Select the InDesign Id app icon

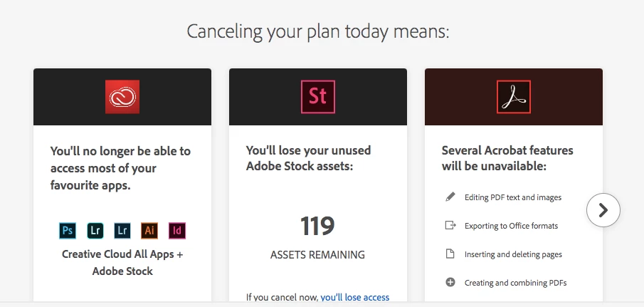coord(177,231)
